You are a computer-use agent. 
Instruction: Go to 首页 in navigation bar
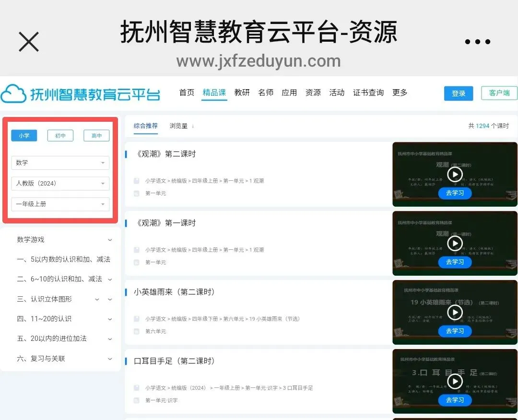pos(187,93)
